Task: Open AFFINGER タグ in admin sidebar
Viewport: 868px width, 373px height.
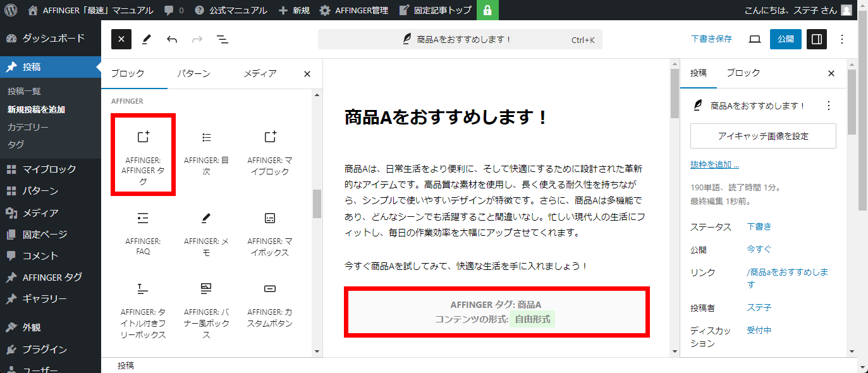Action: click(x=51, y=277)
